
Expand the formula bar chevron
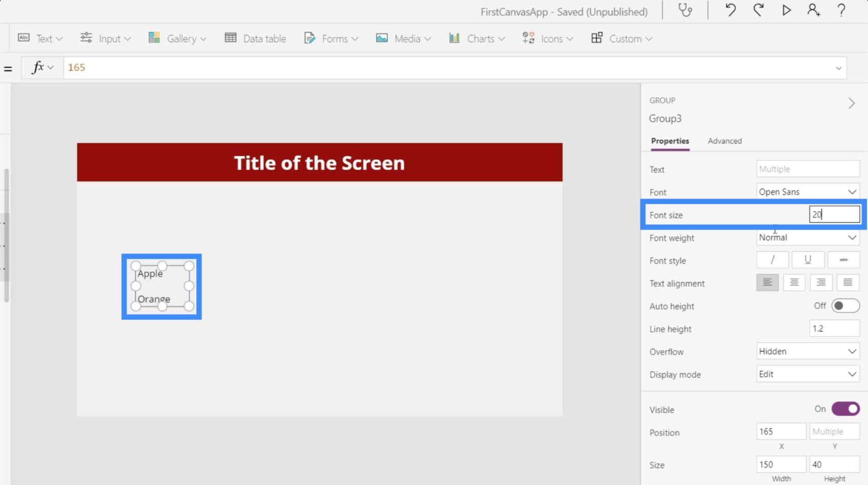pyautogui.click(x=839, y=68)
